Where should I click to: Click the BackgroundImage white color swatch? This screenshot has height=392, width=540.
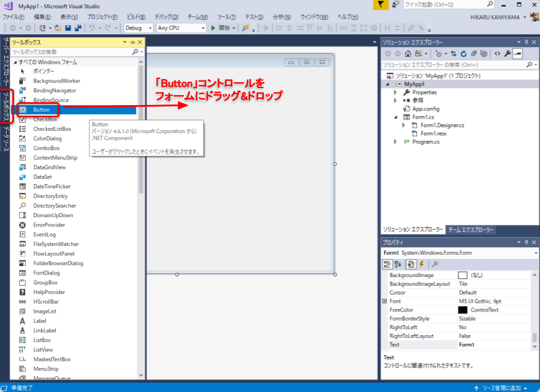coord(463,275)
